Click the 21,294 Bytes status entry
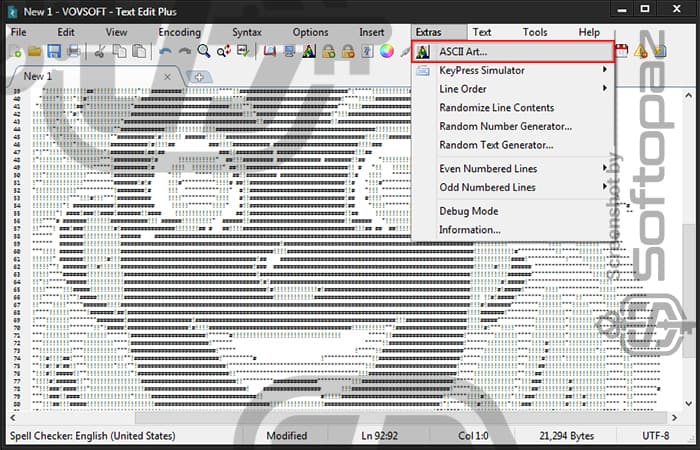This screenshot has height=450, width=700. (x=567, y=436)
